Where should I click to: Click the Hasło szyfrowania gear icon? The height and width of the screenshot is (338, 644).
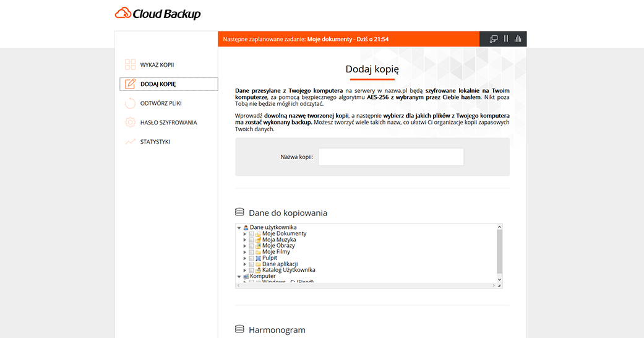pos(130,123)
